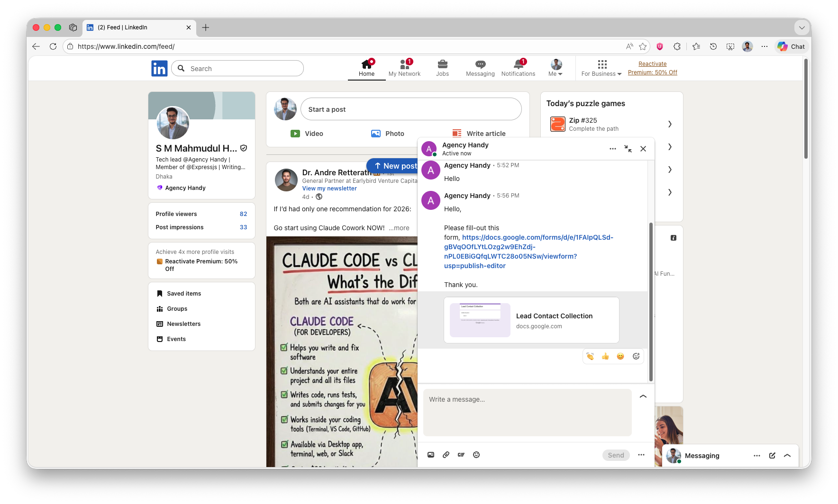
Task: Add a Photo to a post
Action: (388, 134)
